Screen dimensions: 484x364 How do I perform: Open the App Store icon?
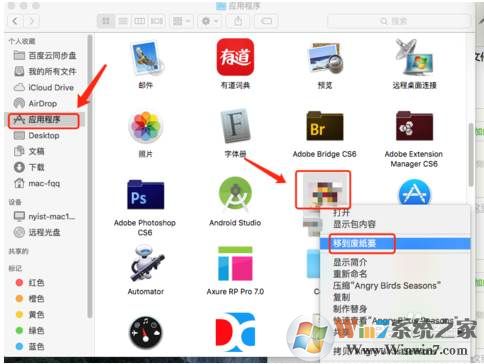click(x=414, y=192)
